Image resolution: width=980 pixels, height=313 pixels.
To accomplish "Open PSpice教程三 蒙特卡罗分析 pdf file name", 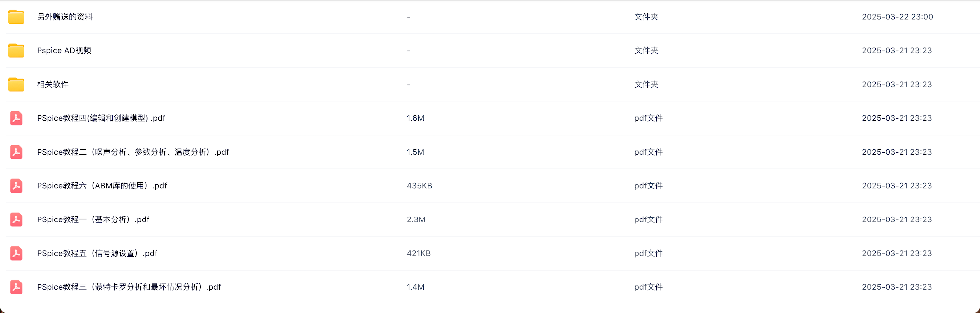I will coord(128,287).
